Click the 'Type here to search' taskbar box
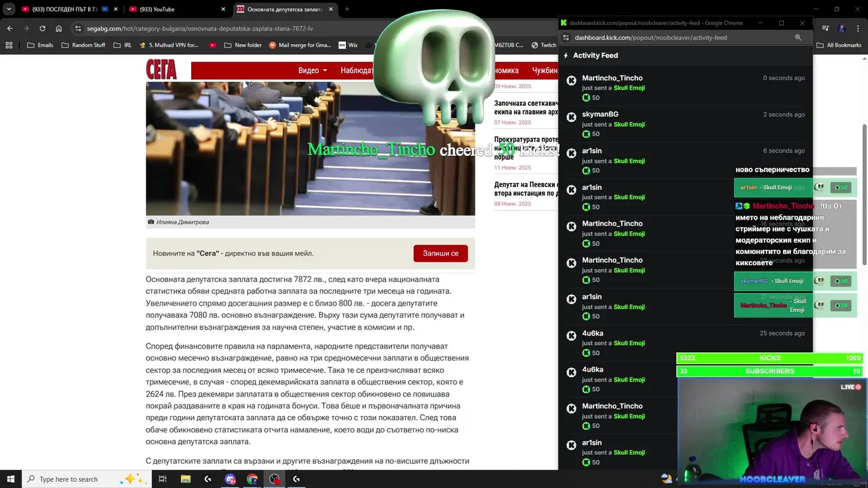Image resolution: width=868 pixels, height=488 pixels. click(86, 479)
